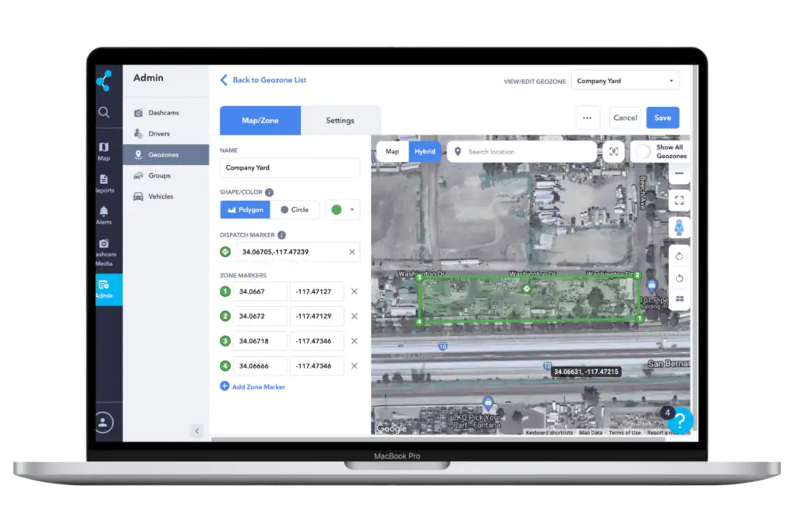Enter fullscreen map view
The image size is (798, 532).
click(x=679, y=200)
